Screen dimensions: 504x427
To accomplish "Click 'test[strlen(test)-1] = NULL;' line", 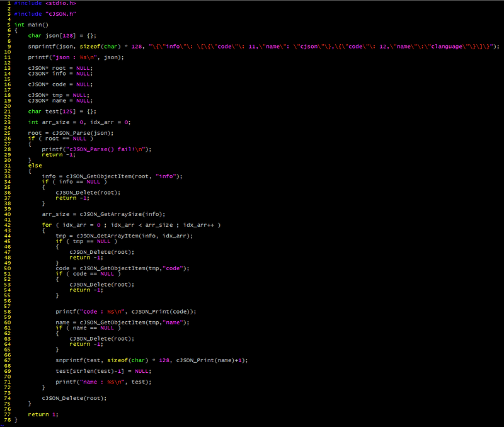I will (103, 371).
